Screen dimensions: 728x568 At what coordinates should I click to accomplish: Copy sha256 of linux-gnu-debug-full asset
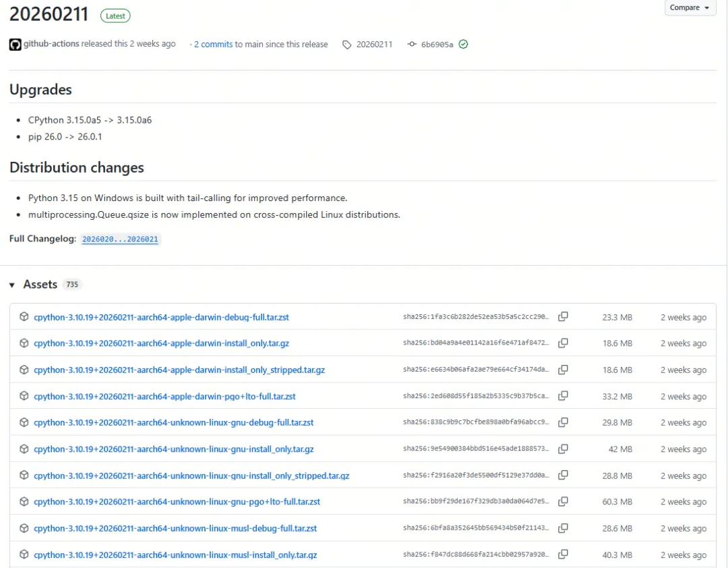(563, 422)
